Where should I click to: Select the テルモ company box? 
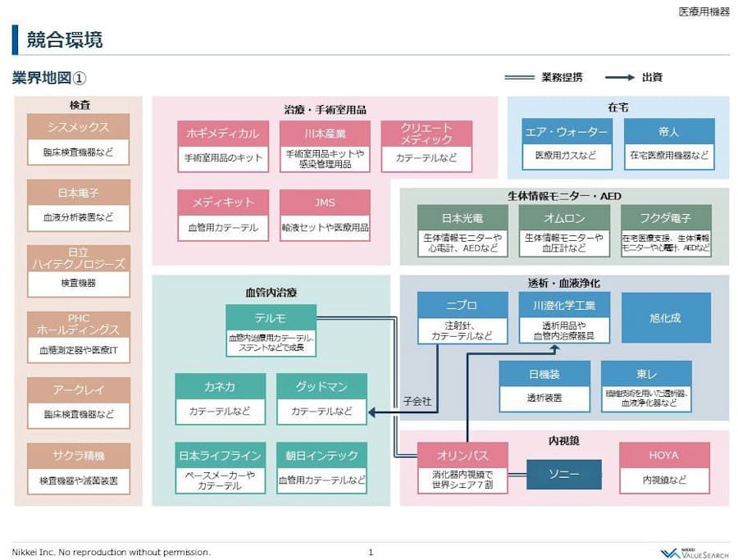pos(271,316)
